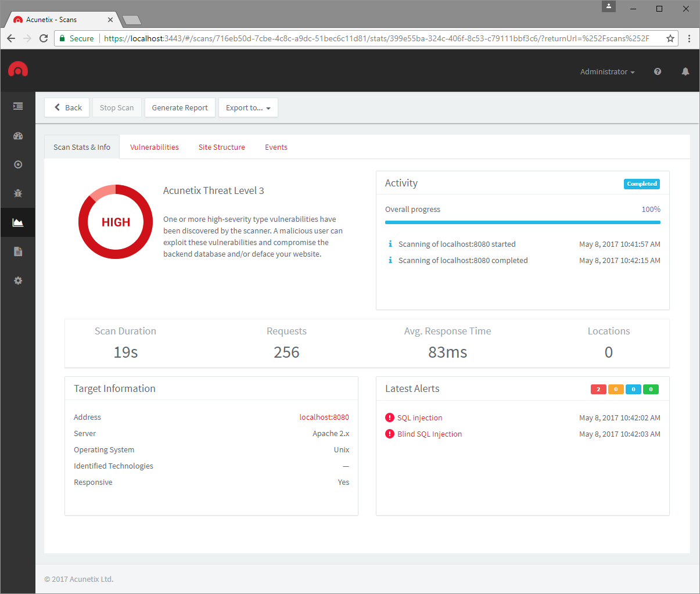Image resolution: width=700 pixels, height=594 pixels.
Task: Click the SQL injection alert warning icon
Action: tap(390, 417)
